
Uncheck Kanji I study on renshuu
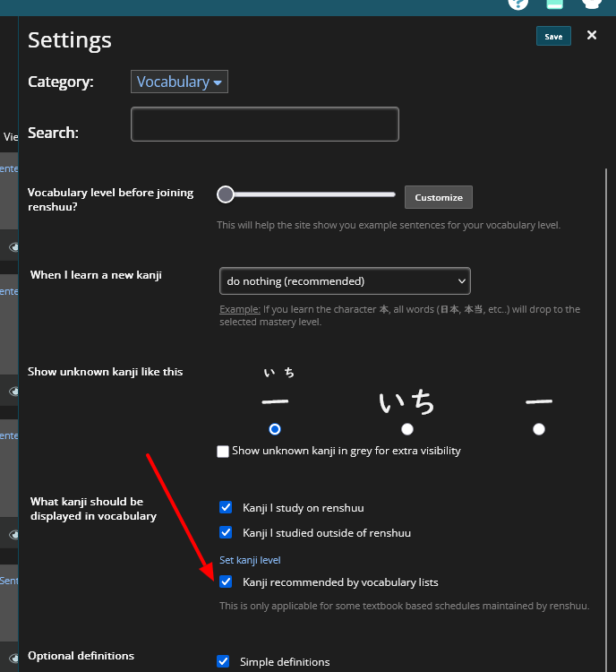226,507
